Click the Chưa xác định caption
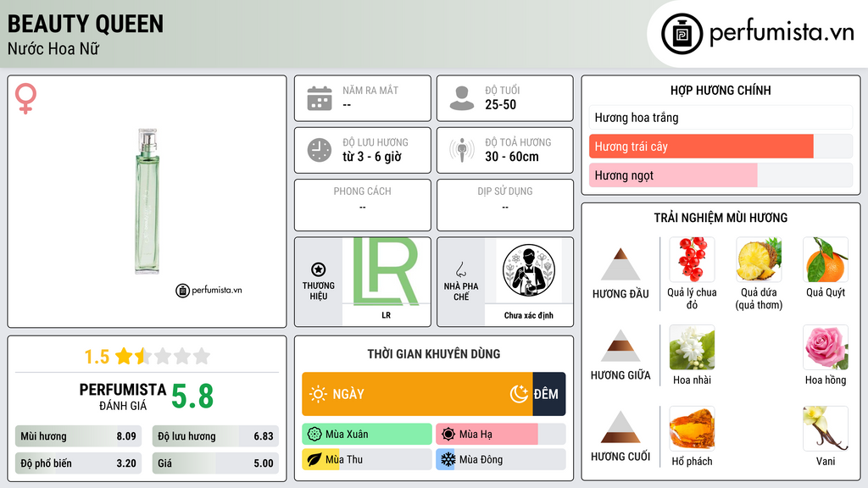Image resolution: width=868 pixels, height=488 pixels. 529,315
